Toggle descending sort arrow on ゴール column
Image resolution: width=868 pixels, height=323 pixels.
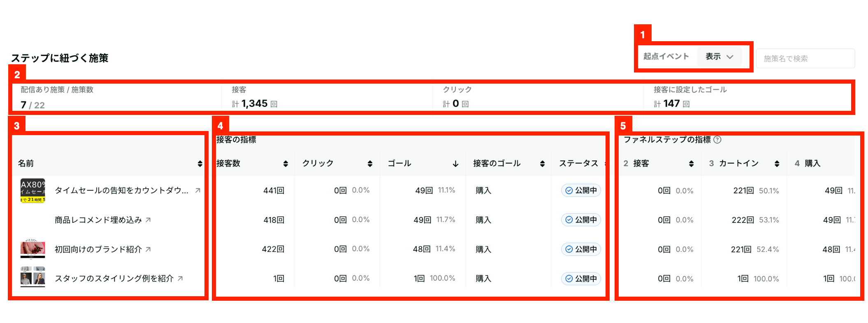(455, 164)
